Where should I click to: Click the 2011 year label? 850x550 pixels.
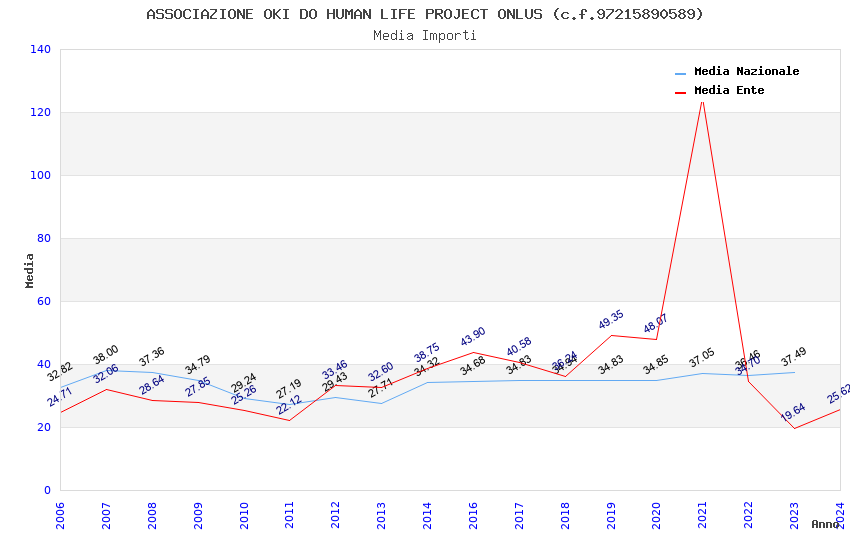pyautogui.click(x=289, y=515)
